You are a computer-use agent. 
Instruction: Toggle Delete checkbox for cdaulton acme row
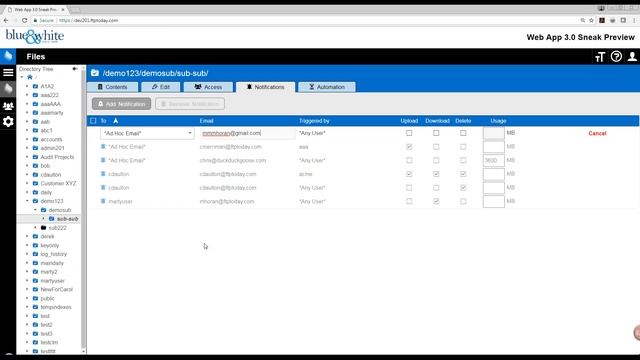(x=463, y=174)
